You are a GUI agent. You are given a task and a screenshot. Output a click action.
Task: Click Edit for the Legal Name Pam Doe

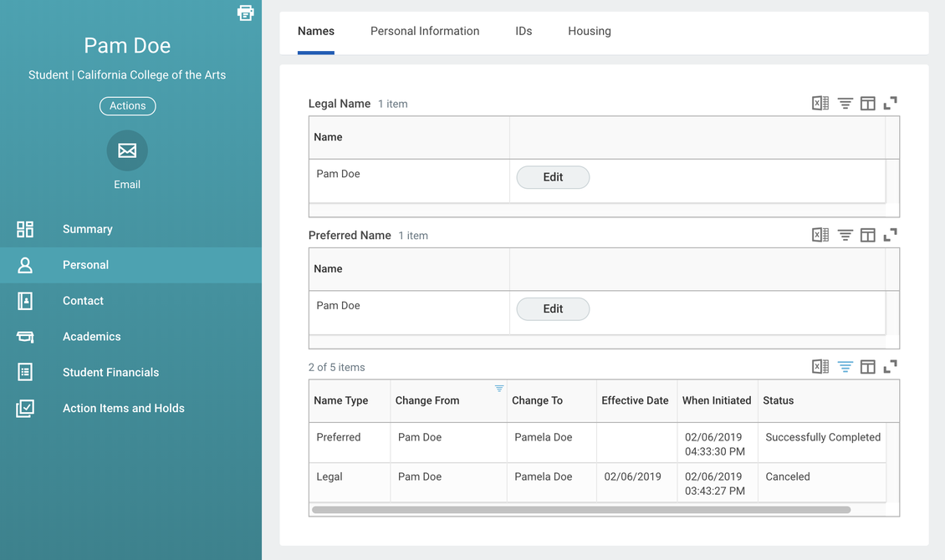553,177
